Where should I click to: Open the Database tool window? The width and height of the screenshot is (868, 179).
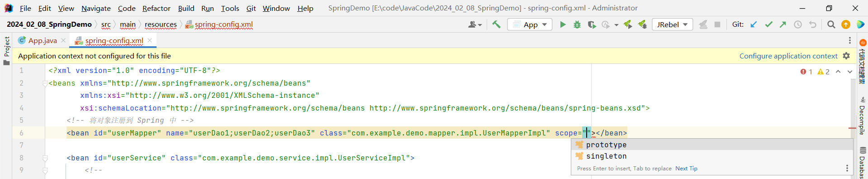tap(863, 163)
